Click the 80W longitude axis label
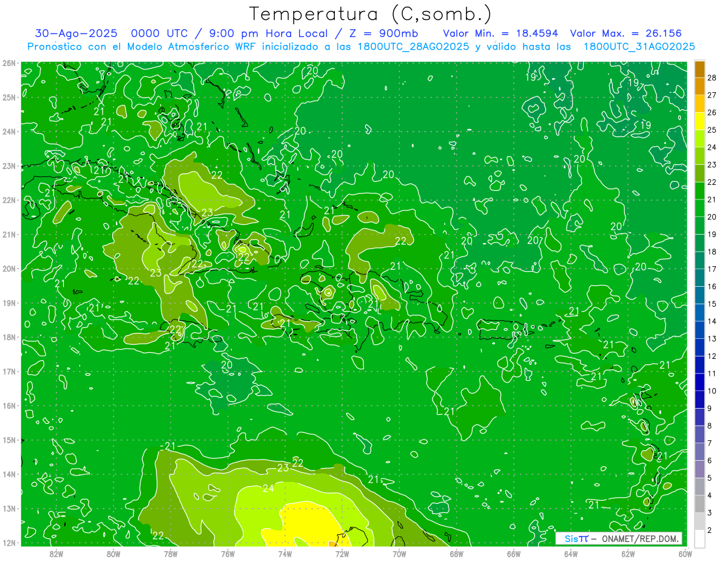 coord(113,554)
